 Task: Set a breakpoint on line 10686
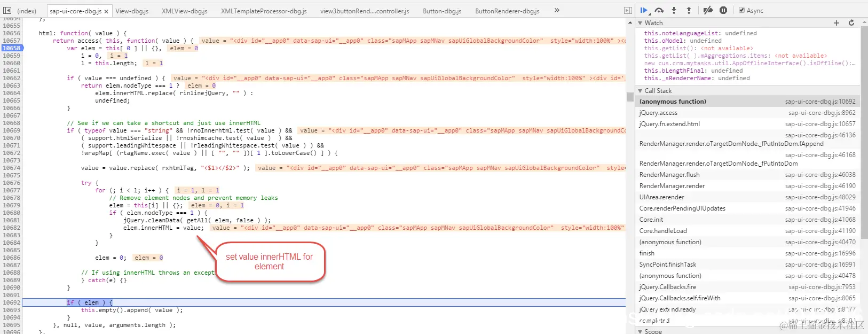point(11,258)
